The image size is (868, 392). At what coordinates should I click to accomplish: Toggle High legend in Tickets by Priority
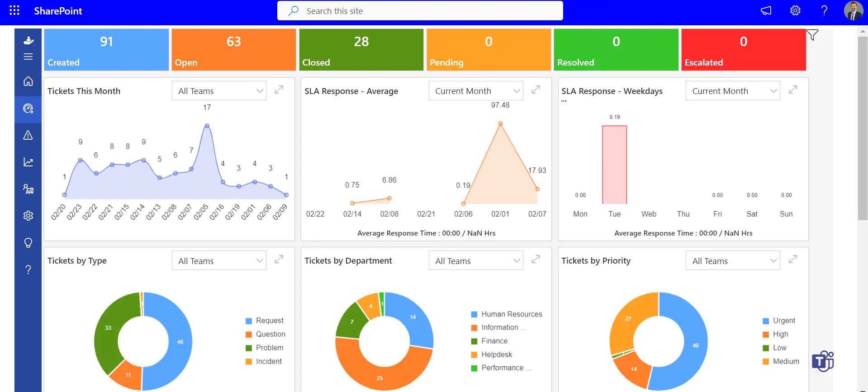click(775, 334)
